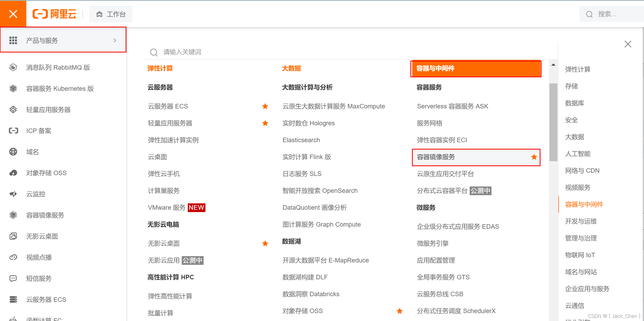Image resolution: width=644 pixels, height=321 pixels.
Task: Select 存储 category
Action: [x=571, y=86]
